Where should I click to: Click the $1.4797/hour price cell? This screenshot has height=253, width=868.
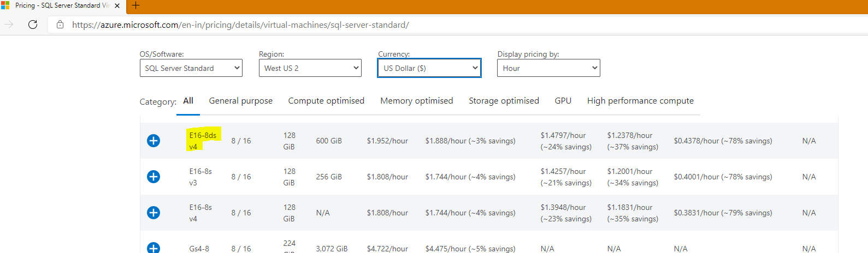pyautogui.click(x=566, y=141)
